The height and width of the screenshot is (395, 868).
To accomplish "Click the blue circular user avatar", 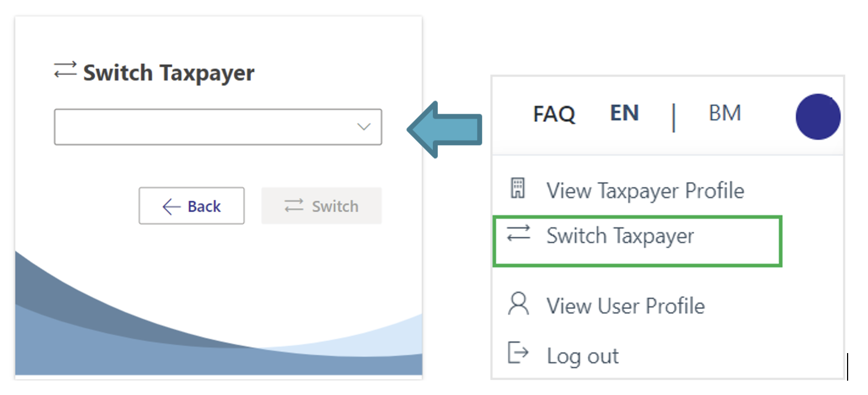I will point(817,116).
